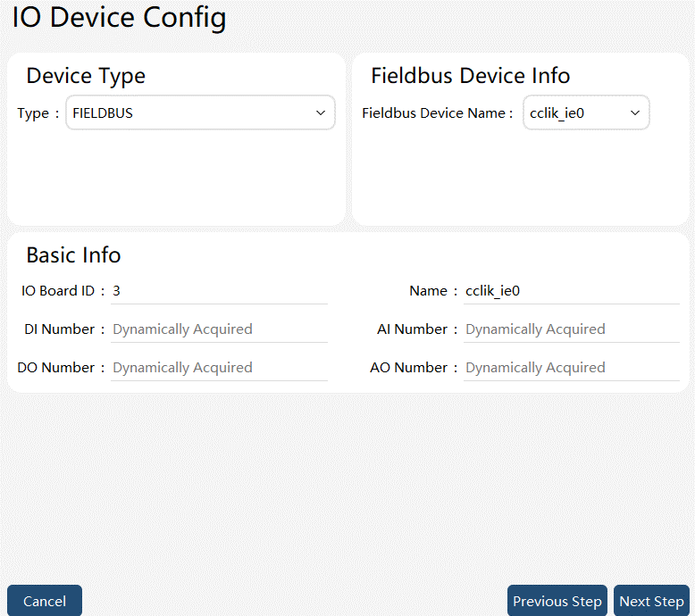
Task: Focus the IO Board ID field
Action: tap(219, 291)
